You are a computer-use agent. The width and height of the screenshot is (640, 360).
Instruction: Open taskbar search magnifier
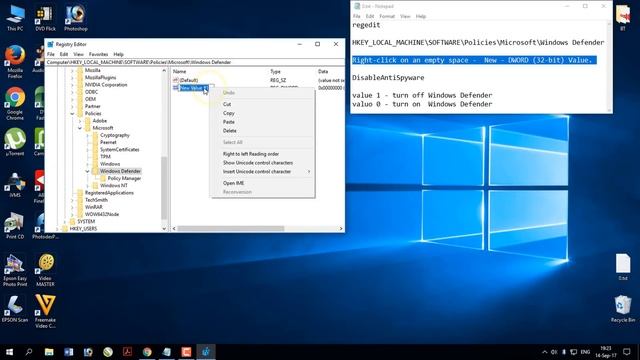(x=29, y=352)
